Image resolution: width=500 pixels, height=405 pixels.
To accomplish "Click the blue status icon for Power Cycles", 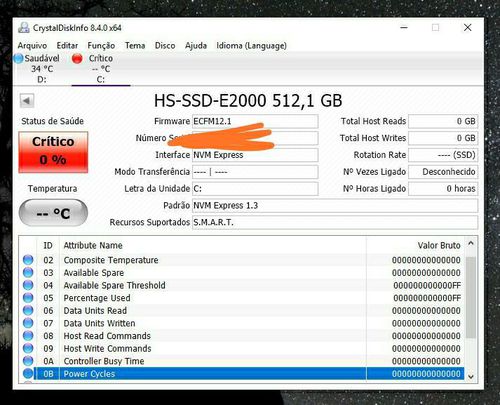I will (28, 374).
